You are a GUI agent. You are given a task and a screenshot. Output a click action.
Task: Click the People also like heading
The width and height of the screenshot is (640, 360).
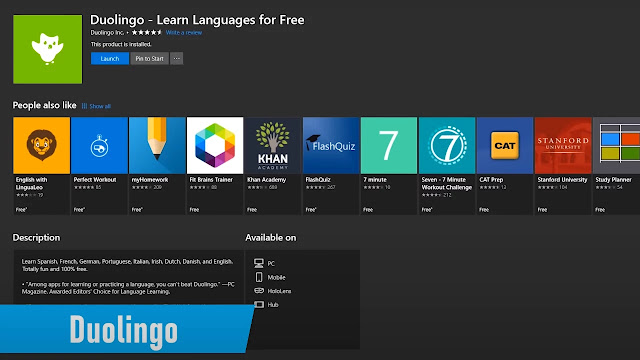(x=44, y=105)
